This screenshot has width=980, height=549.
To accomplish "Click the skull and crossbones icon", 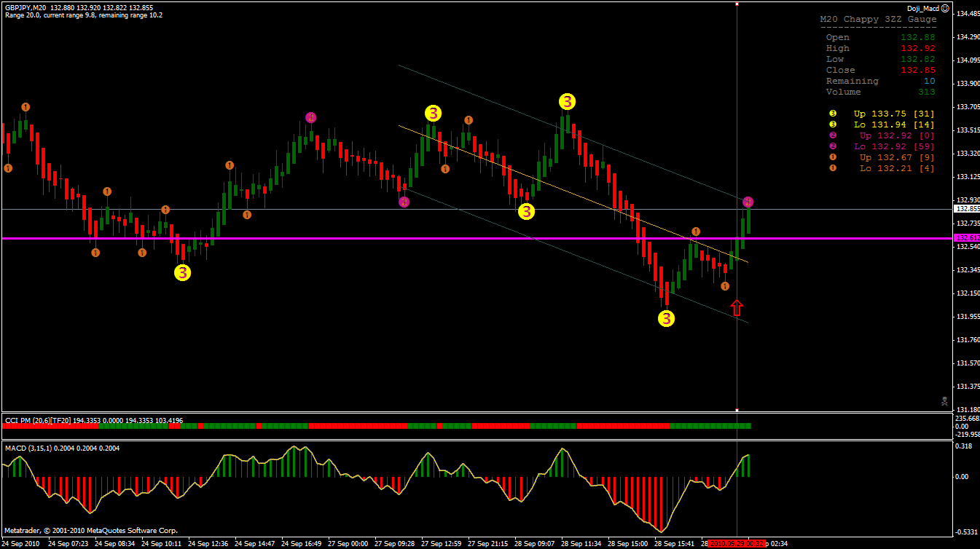I will 944,400.
